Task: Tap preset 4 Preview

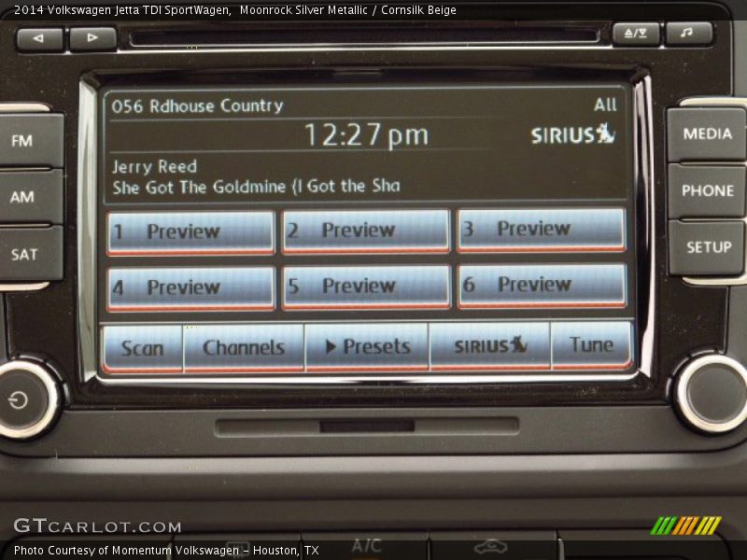Action: click(x=191, y=288)
